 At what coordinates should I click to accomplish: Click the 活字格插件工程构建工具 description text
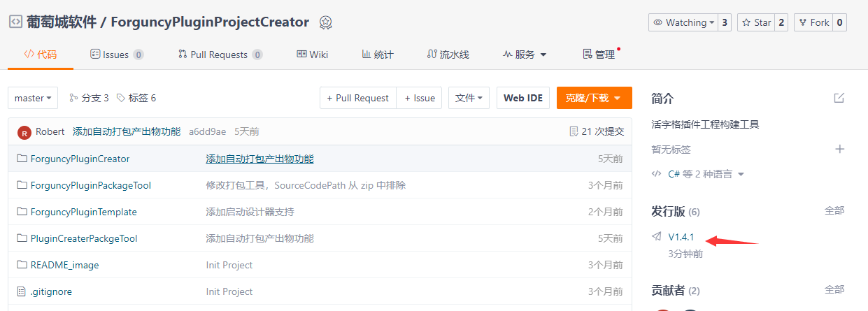click(x=705, y=124)
